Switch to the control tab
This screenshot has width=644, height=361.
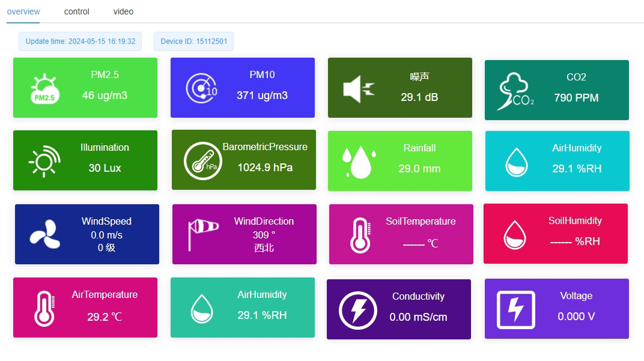tap(76, 11)
